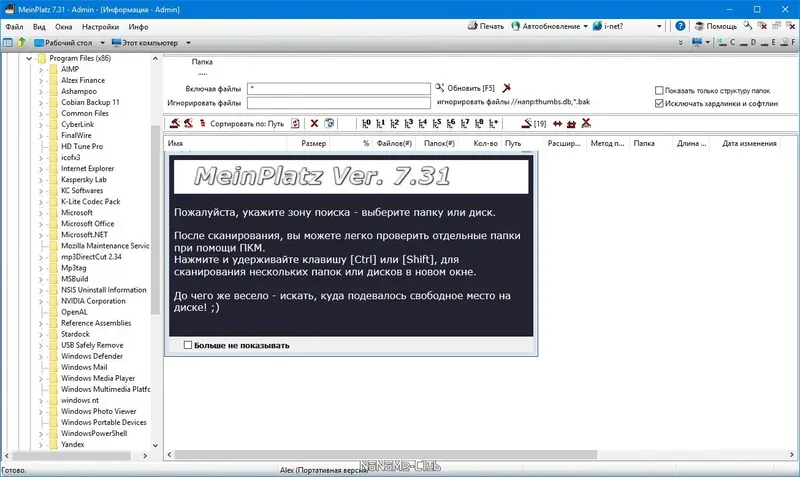Sort by Дата изменения column header
This screenshot has height=477, width=800.
tap(749, 143)
